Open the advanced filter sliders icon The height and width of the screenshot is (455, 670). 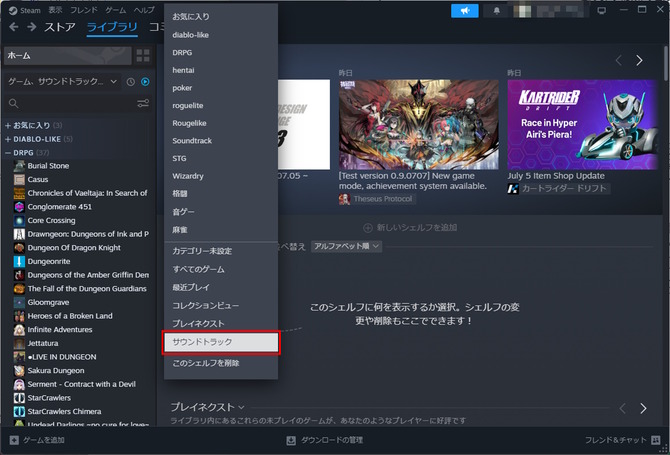(x=143, y=103)
